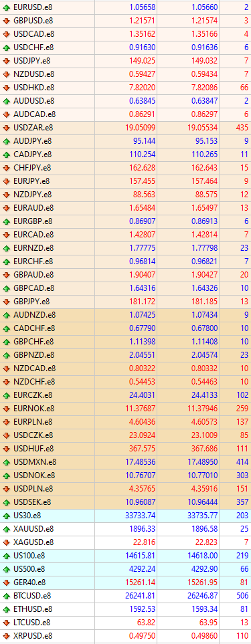The image size is (251, 644).
Task: Click the US30 bid price 33733.74
Action: (141, 516)
